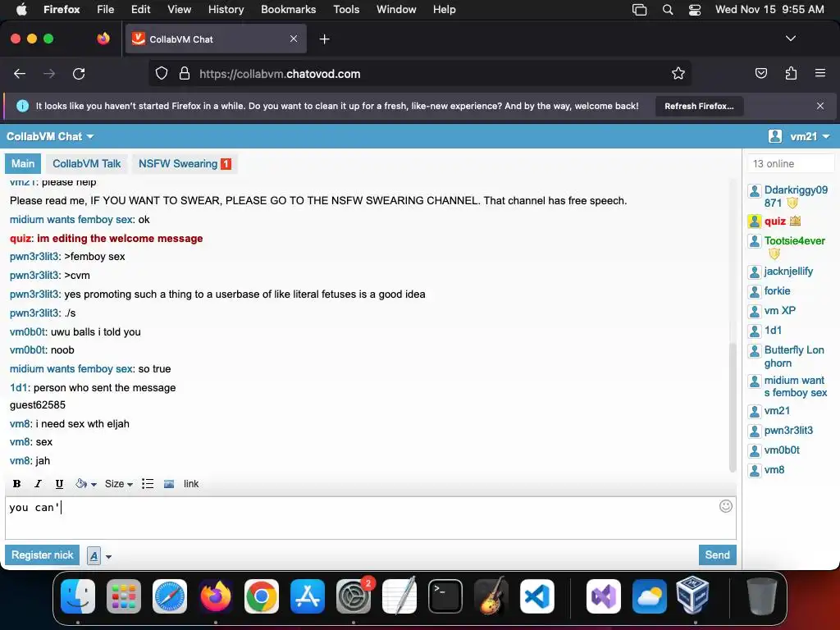Open the tracking protection shield icon
840x630 pixels.
click(162, 73)
